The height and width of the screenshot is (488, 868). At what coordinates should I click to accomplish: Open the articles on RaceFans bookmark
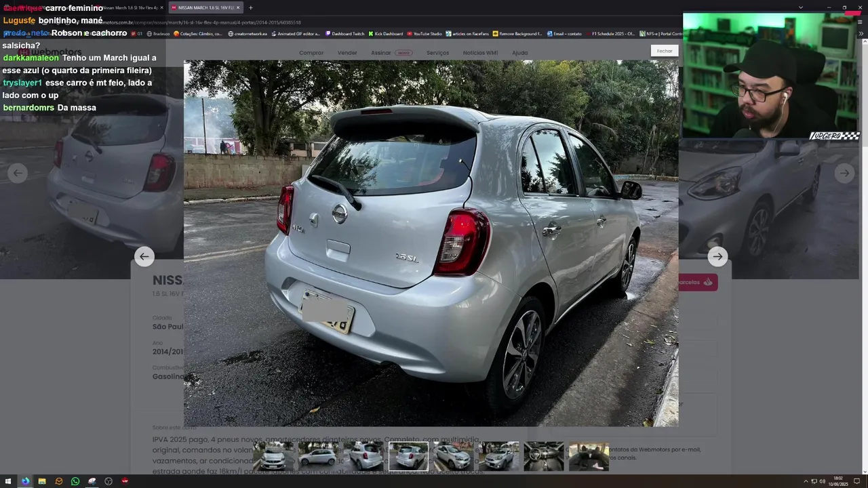pos(467,33)
